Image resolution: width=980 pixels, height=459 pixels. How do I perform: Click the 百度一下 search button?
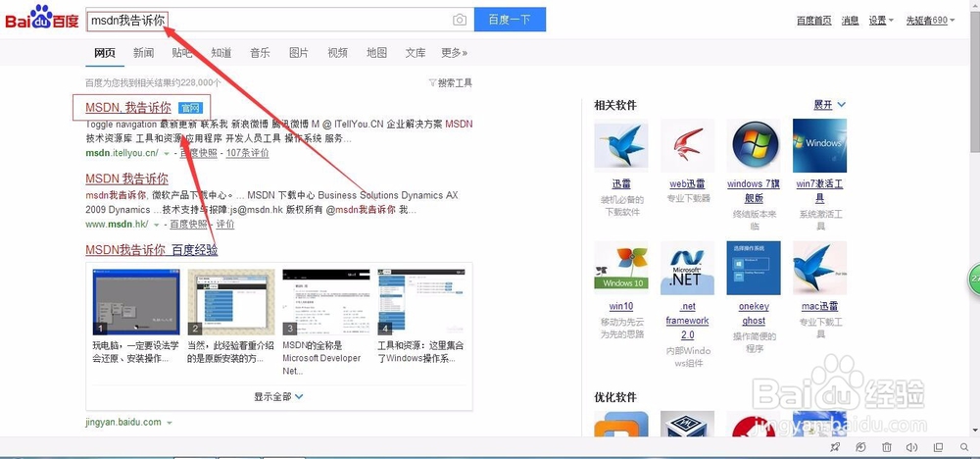coord(510,20)
